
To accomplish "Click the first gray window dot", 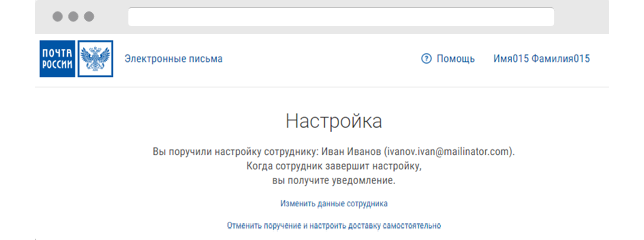I will [x=57, y=17].
